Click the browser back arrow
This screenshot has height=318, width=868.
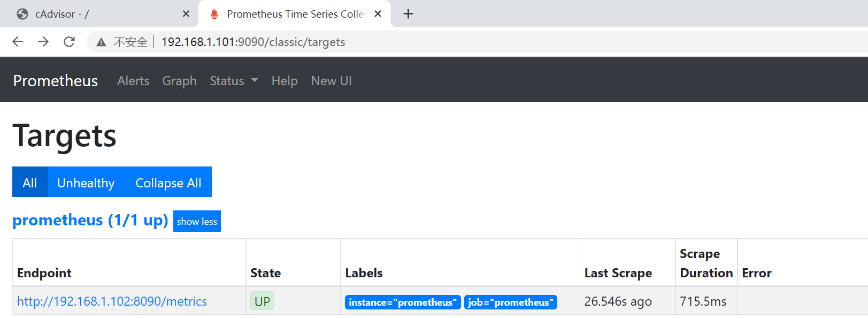(18, 42)
